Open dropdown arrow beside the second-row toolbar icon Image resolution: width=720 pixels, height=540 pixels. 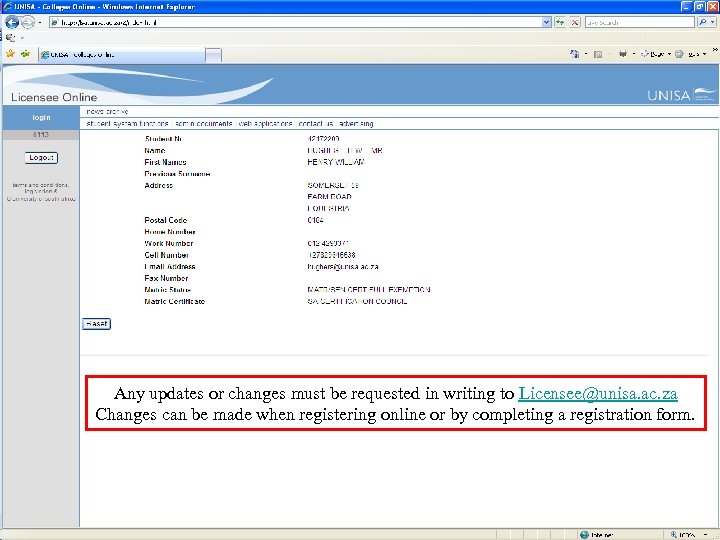[22, 38]
